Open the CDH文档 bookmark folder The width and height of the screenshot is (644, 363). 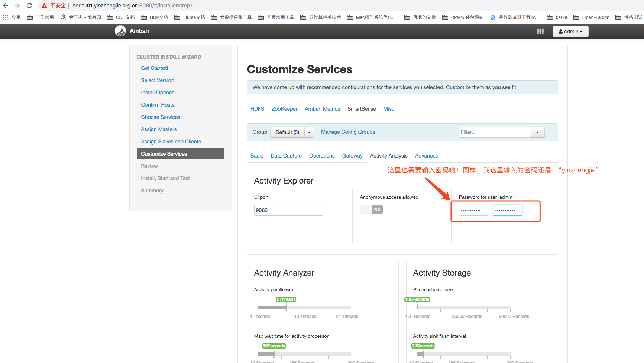[x=121, y=17]
